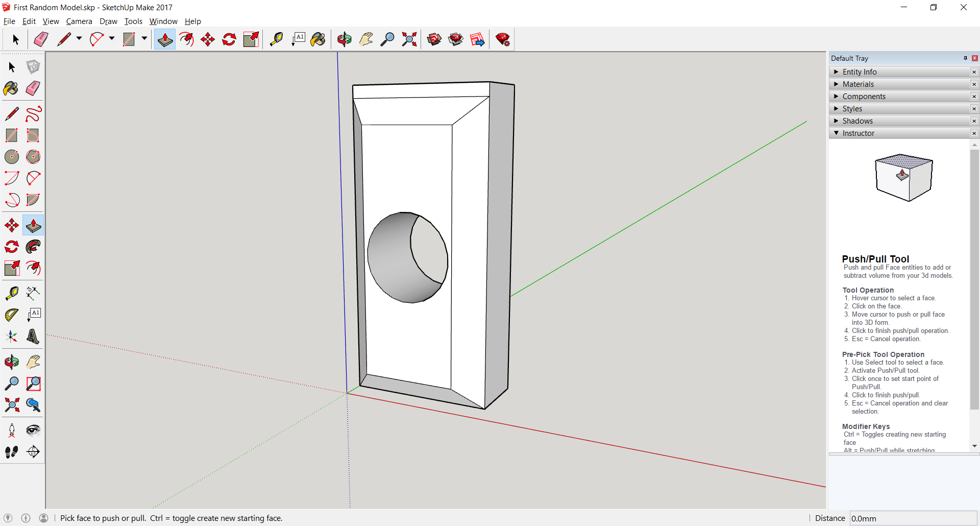Activate the Walk tool footprints icon
The width and height of the screenshot is (980, 526).
(x=11, y=452)
